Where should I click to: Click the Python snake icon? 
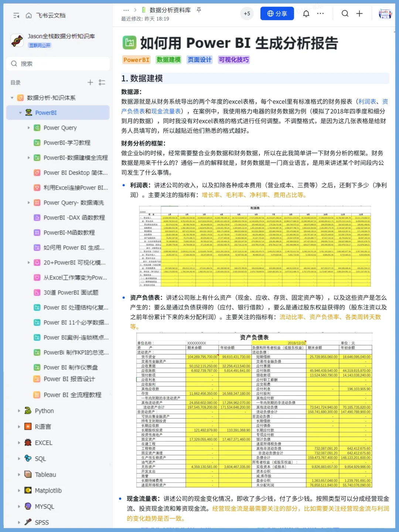pos(28,410)
